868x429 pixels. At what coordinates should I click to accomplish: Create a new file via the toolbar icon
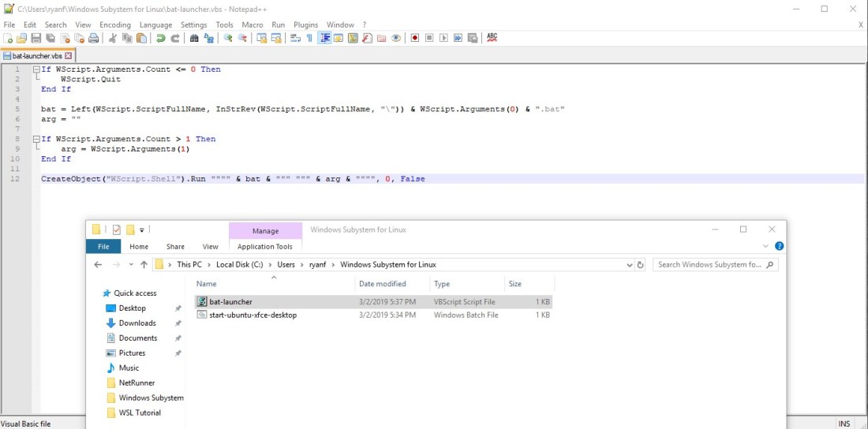(8, 38)
